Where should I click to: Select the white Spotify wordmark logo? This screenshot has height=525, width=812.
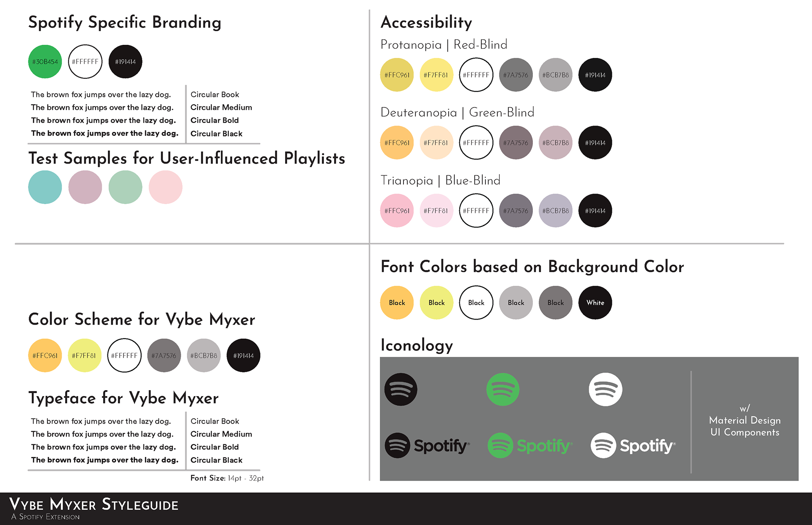point(633,445)
